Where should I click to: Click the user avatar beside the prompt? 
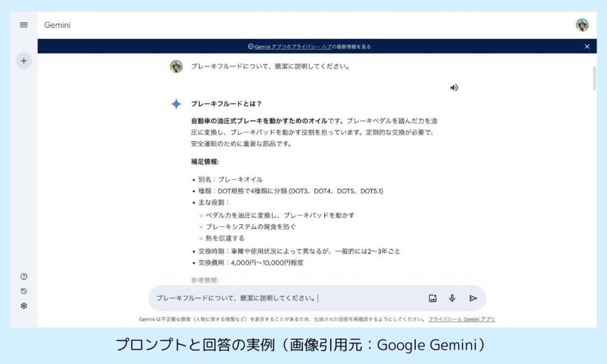[176, 66]
